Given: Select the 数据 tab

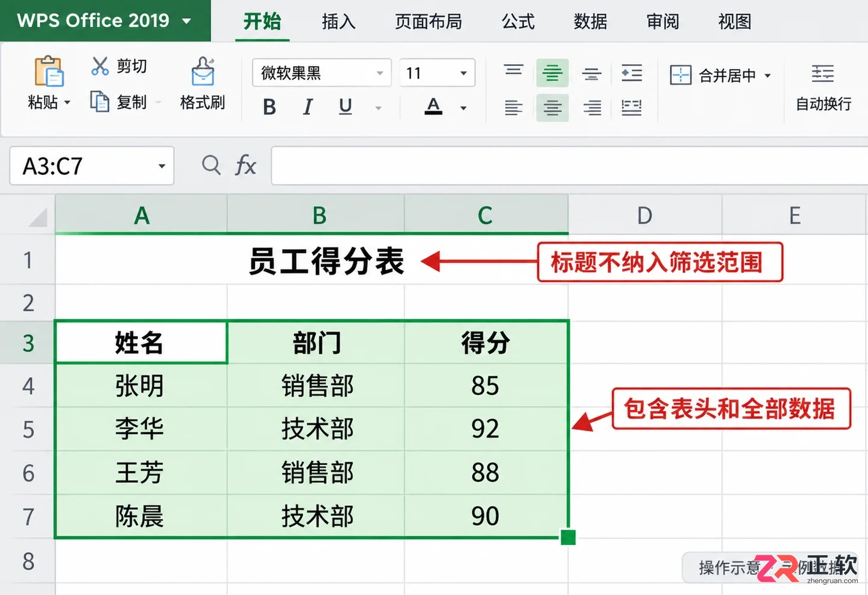Looking at the screenshot, I should 591,22.
